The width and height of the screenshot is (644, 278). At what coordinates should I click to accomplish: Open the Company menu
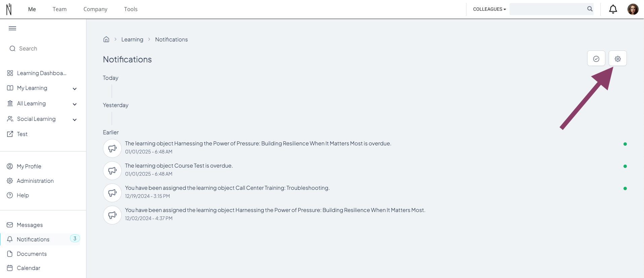(x=96, y=9)
